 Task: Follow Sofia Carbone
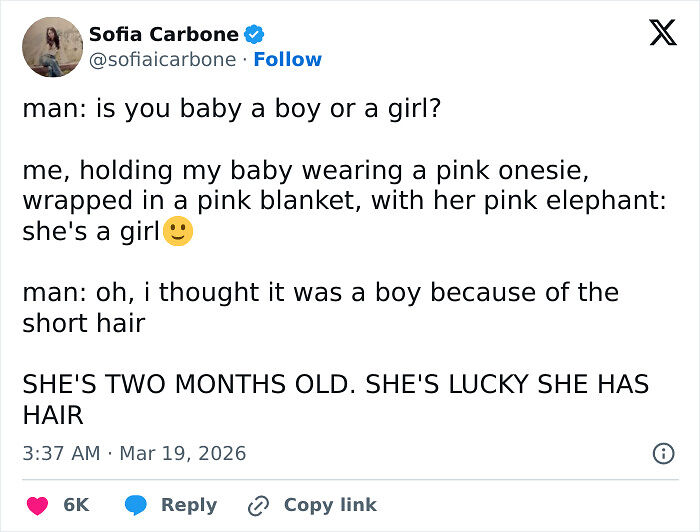pyautogui.click(x=288, y=60)
